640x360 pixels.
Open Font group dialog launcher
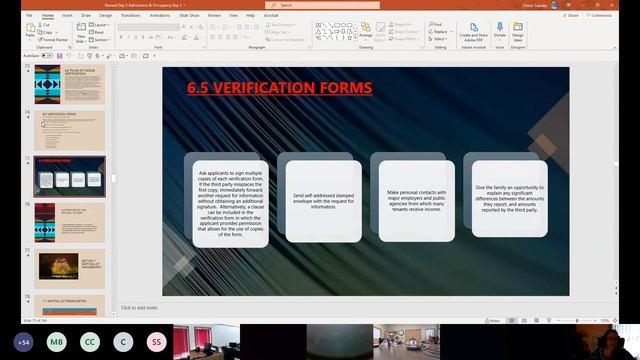point(204,47)
